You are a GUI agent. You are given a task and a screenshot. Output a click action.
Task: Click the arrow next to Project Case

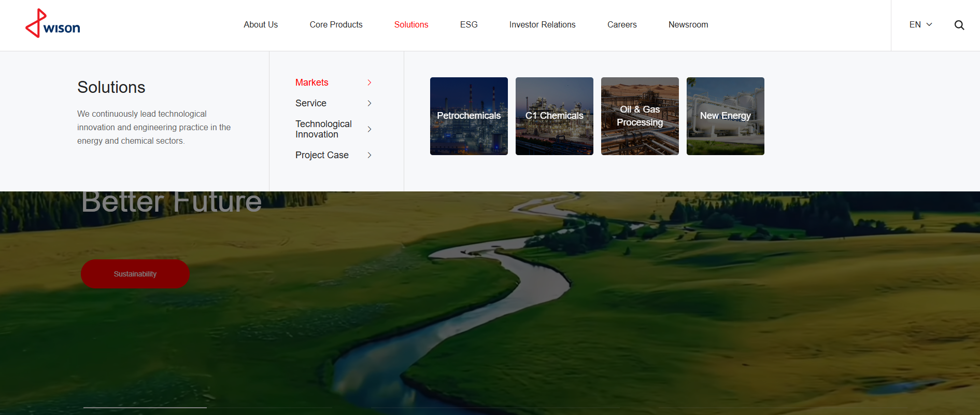[370, 155]
